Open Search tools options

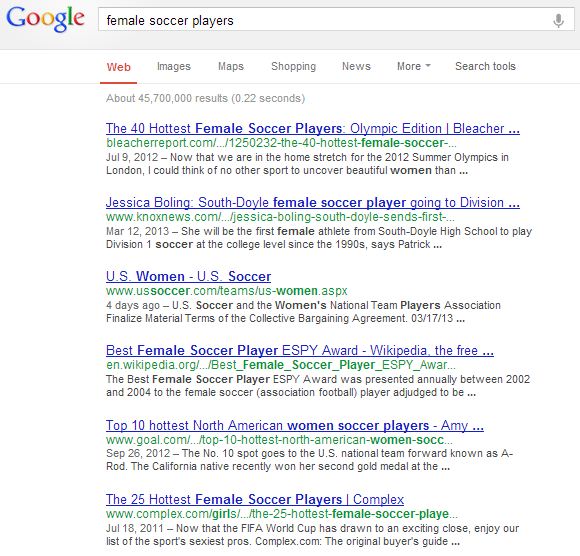485,66
